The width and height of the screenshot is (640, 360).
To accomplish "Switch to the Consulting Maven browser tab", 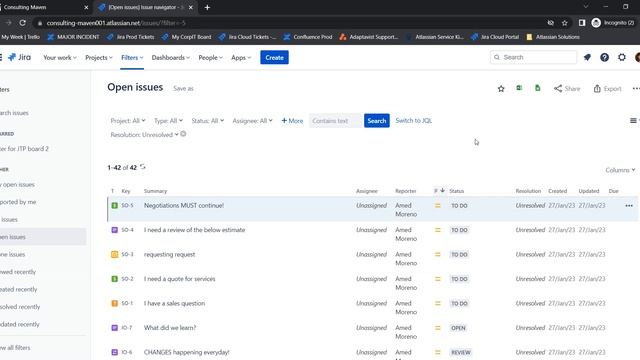I will point(43,7).
